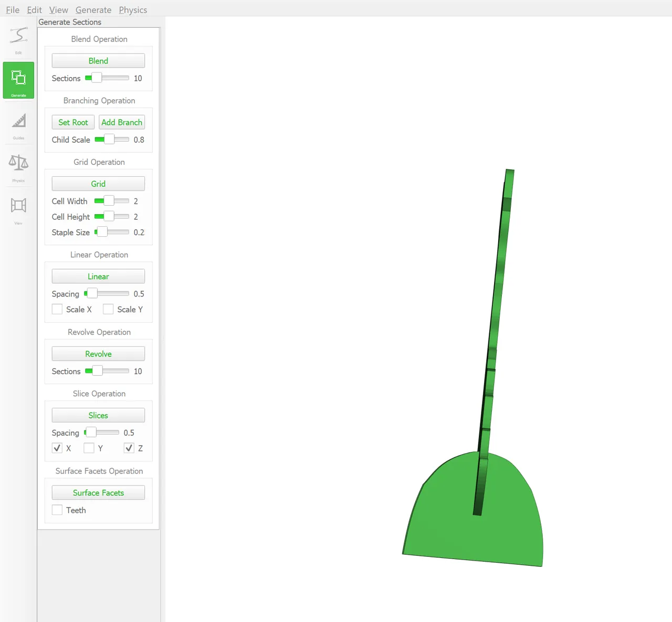Screen dimensions: 672x622
Task: Uncheck the Z slice axis checkbox
Action: [129, 448]
